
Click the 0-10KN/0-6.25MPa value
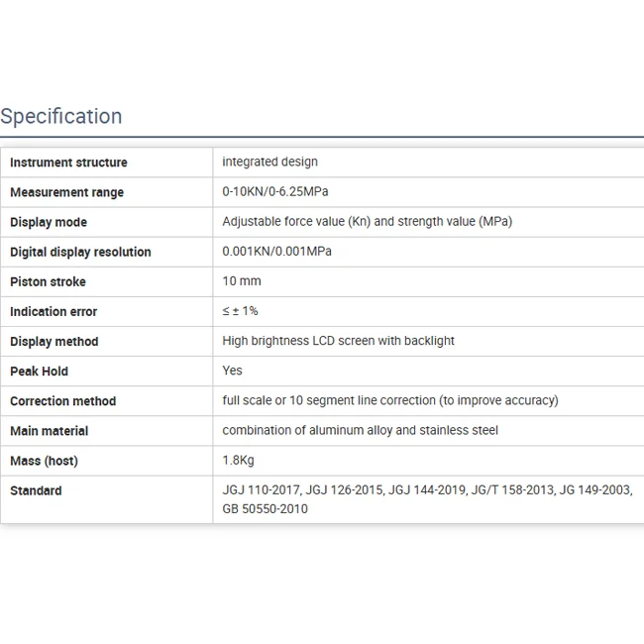point(274,191)
